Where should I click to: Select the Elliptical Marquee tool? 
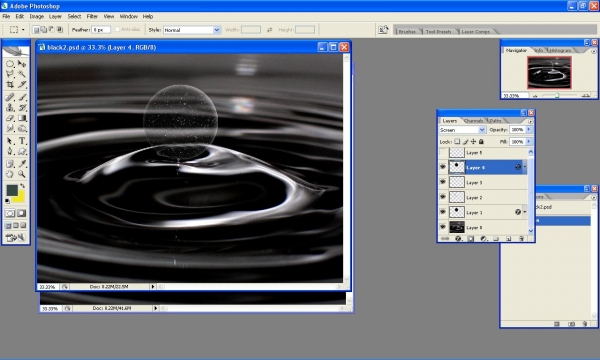coord(10,64)
